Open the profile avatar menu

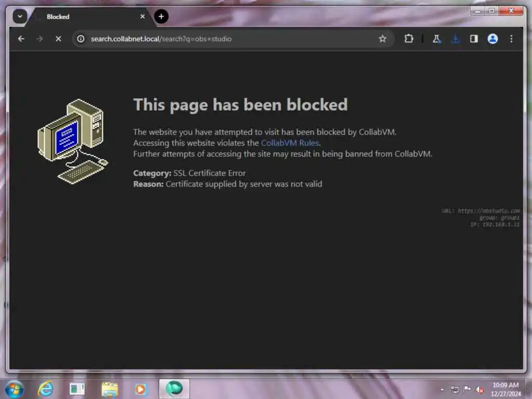click(x=493, y=38)
